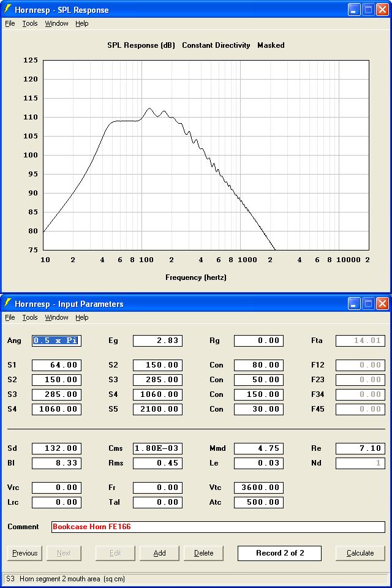Open File menu in Input Parameters window

[x=10, y=317]
